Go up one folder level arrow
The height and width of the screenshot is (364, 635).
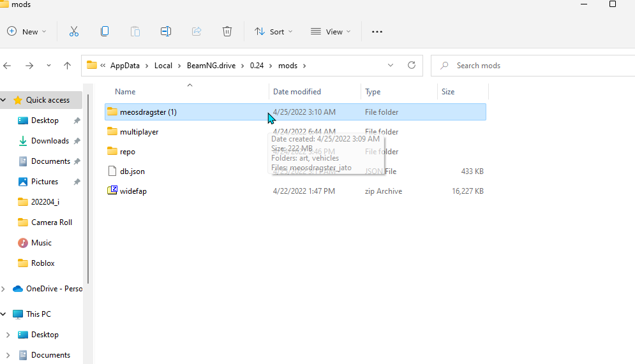coord(67,66)
